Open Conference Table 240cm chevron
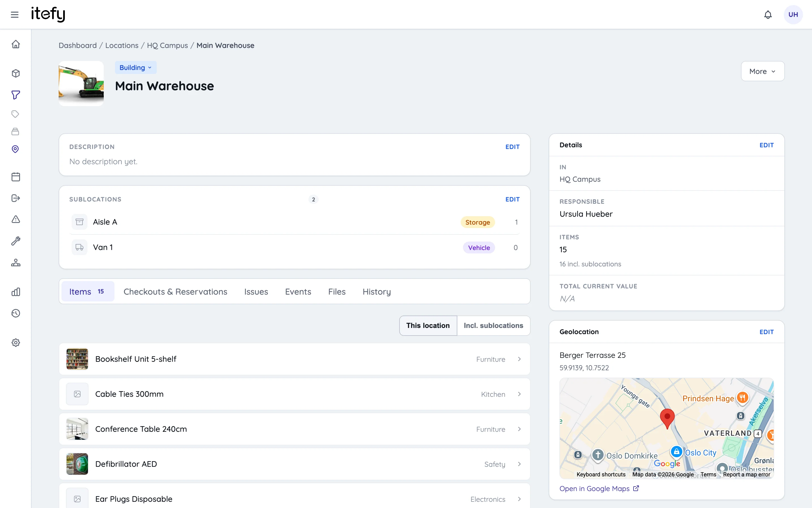812x508 pixels. 519,429
